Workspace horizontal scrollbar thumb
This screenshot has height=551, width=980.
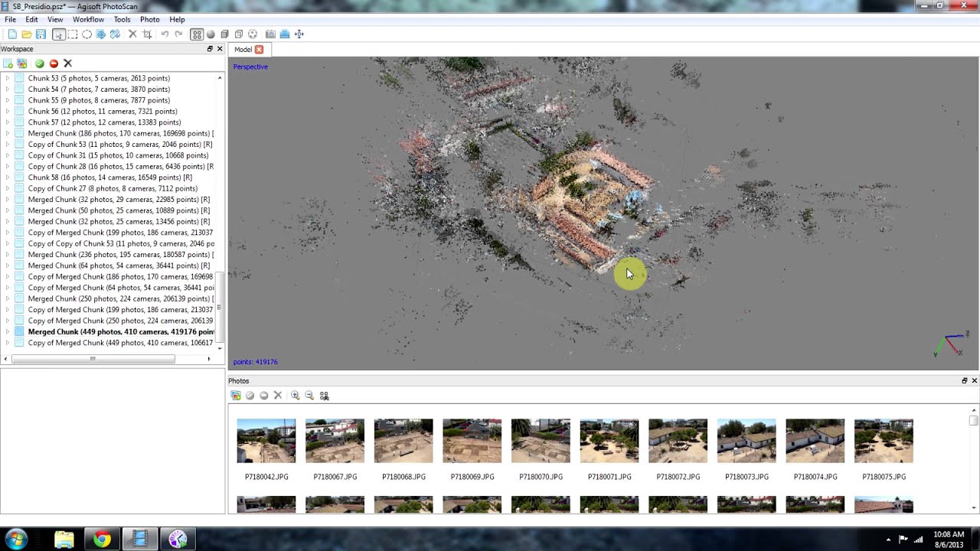point(93,359)
